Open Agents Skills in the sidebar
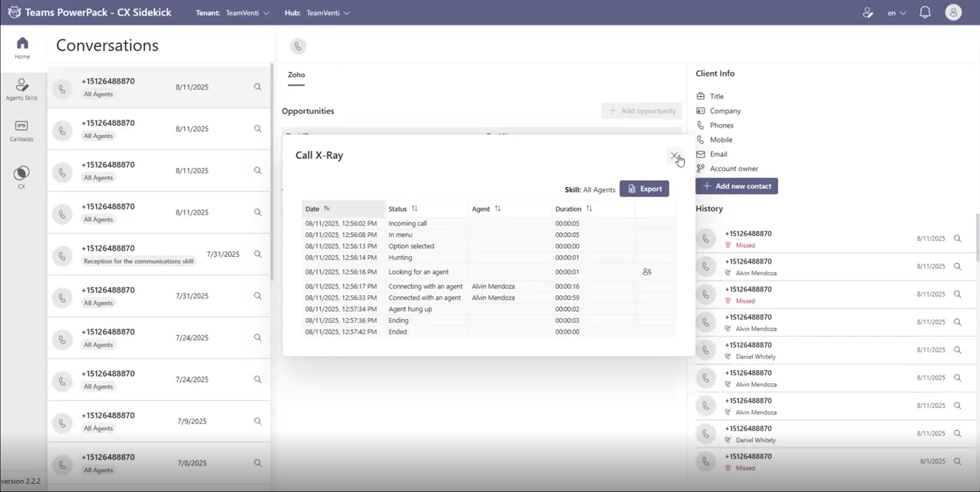Viewport: 980px width, 492px height. coord(21,89)
